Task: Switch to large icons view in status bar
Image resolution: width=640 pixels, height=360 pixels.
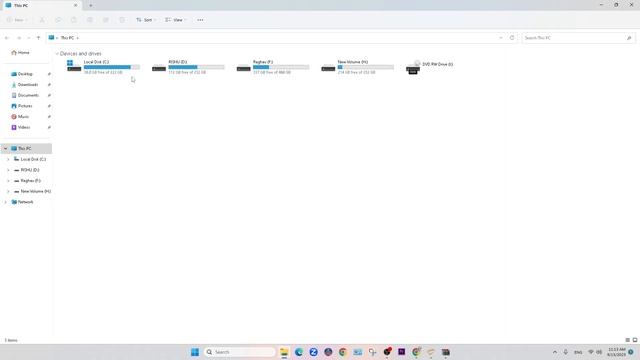Action: [635, 340]
